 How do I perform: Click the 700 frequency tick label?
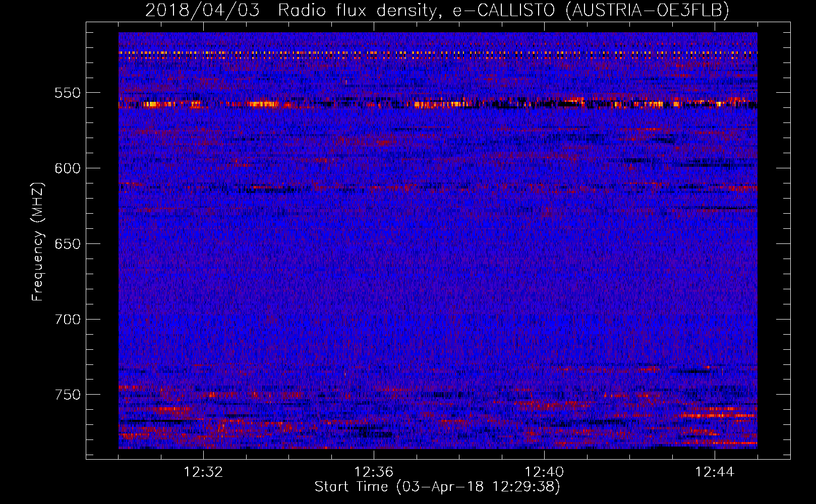pos(67,320)
